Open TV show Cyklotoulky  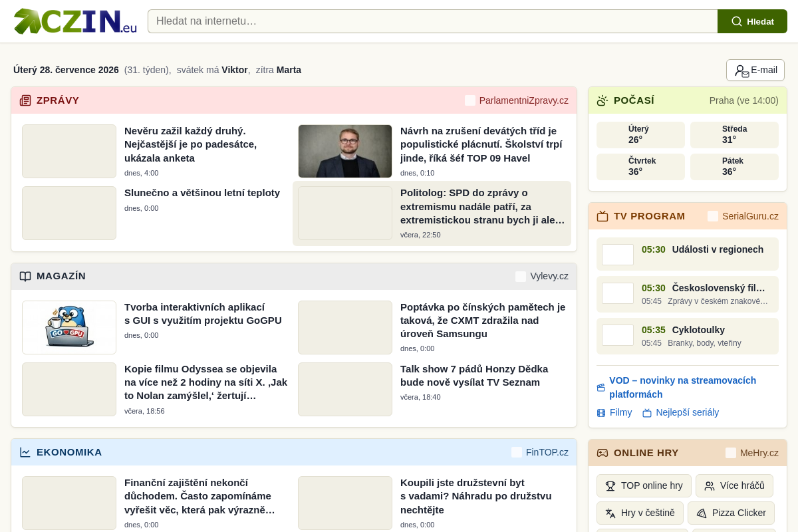(x=688, y=336)
